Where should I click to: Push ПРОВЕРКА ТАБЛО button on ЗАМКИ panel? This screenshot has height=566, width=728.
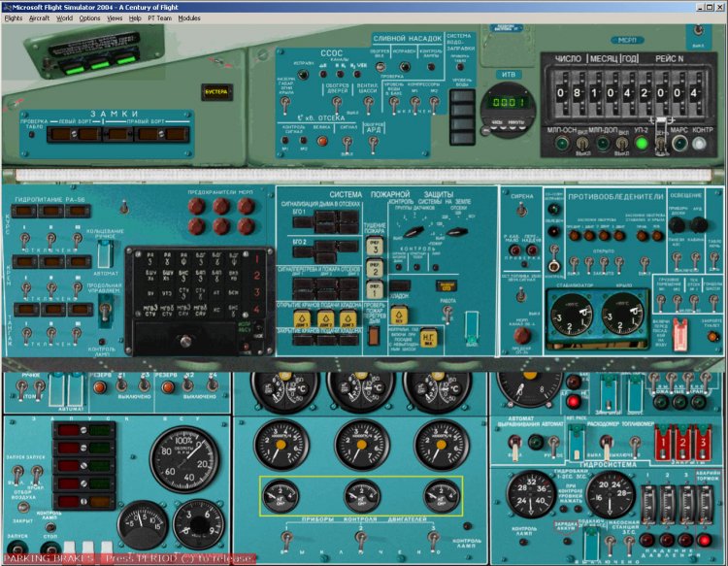click(x=32, y=135)
